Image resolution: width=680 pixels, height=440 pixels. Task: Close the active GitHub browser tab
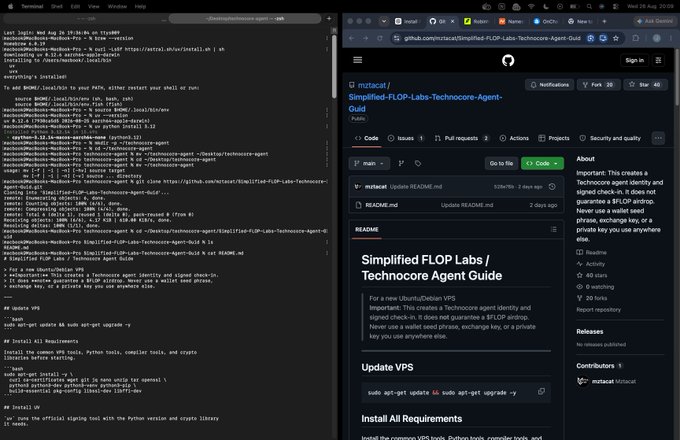tap(452, 21)
